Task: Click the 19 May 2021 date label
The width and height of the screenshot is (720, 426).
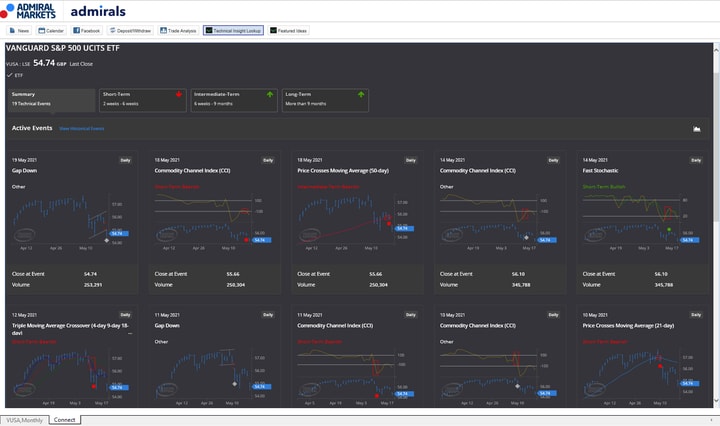Action: (x=24, y=160)
